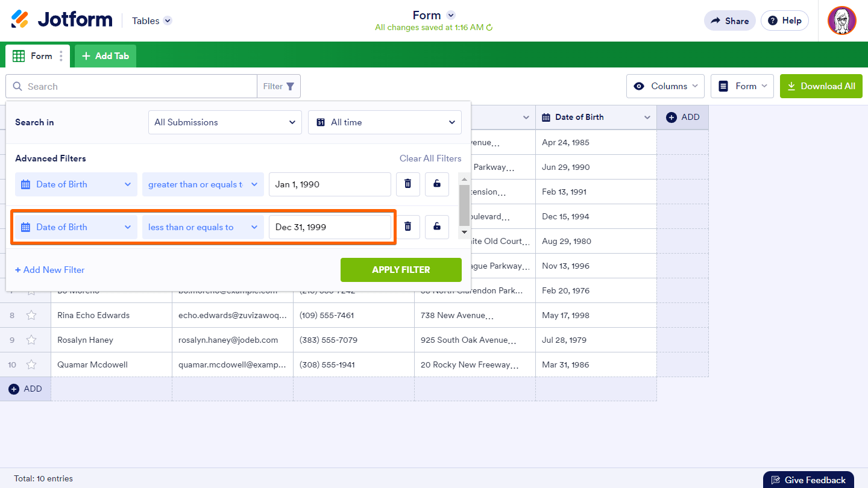
Task: Expand the Form title dropdown arrow
Action: pyautogui.click(x=451, y=15)
